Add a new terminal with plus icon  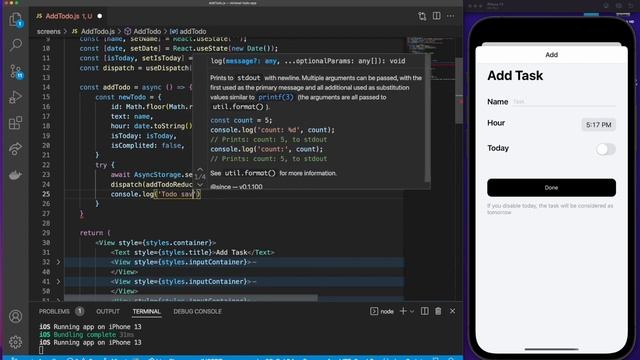pos(403,311)
